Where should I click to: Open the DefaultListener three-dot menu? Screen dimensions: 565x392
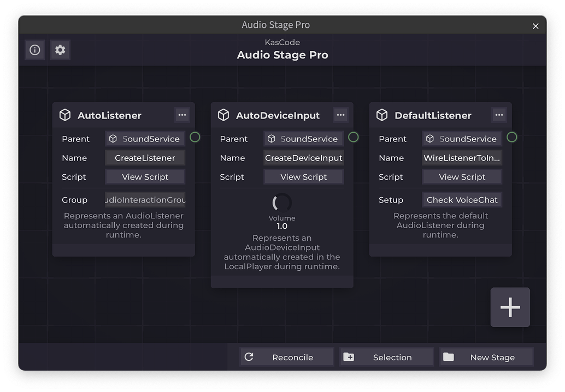pos(499,115)
